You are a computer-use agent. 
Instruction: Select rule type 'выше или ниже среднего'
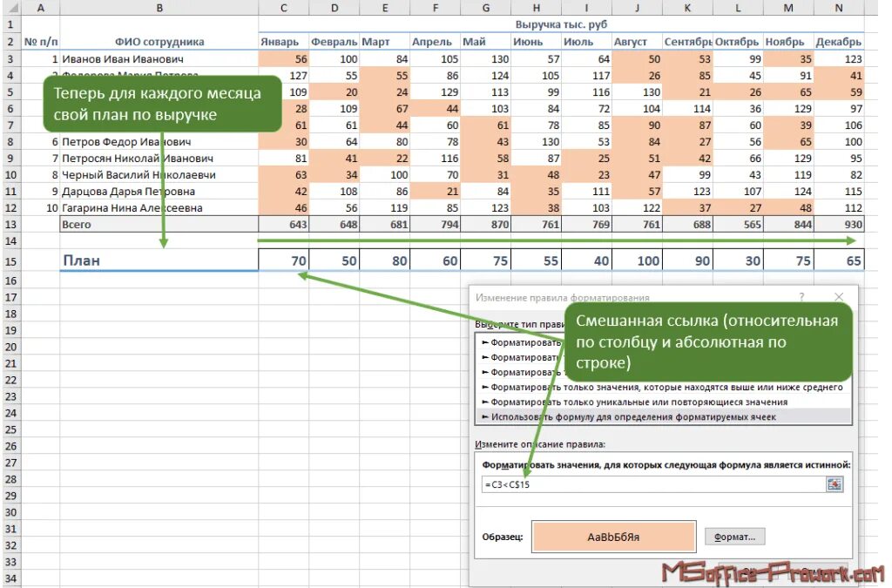663,388
